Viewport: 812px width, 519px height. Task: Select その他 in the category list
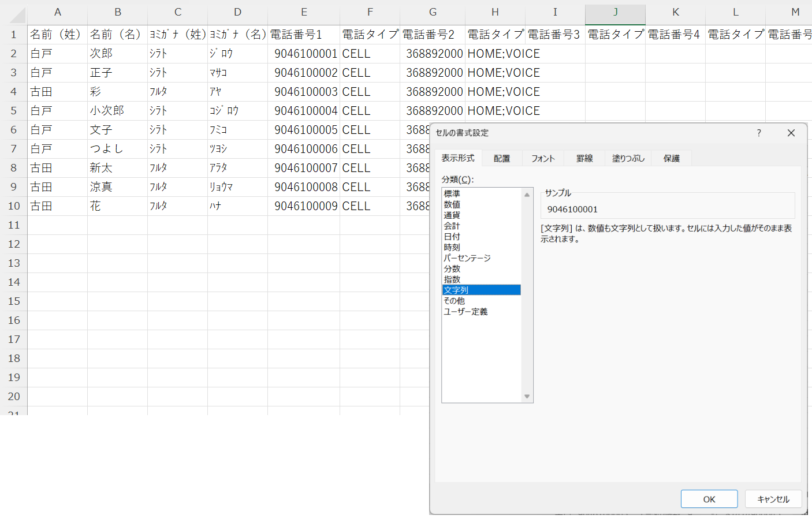481,301
